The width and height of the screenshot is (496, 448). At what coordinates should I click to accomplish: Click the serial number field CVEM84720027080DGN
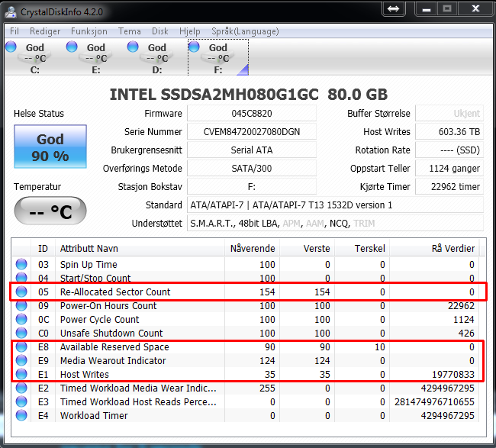click(x=252, y=131)
